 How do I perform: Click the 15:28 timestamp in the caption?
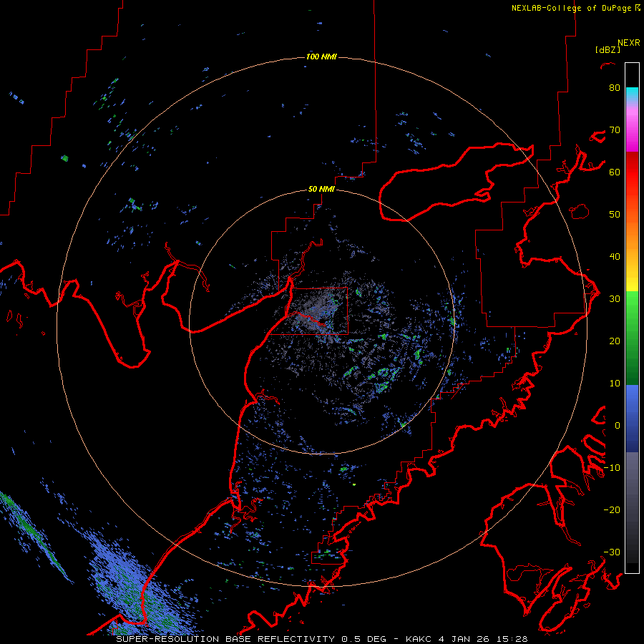click(x=511, y=639)
